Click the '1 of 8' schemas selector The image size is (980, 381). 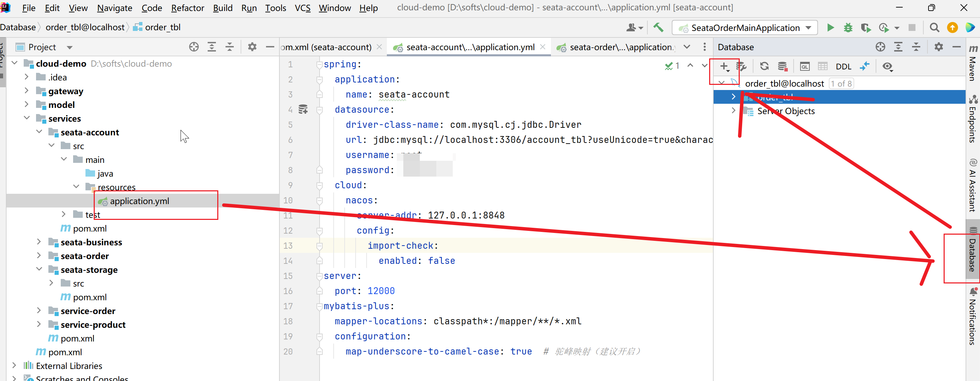[841, 83]
